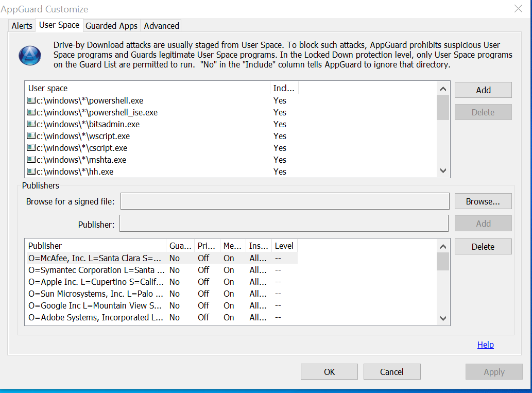
Task: Click the icon beside bitsadmin.exe entry
Action: coord(31,124)
